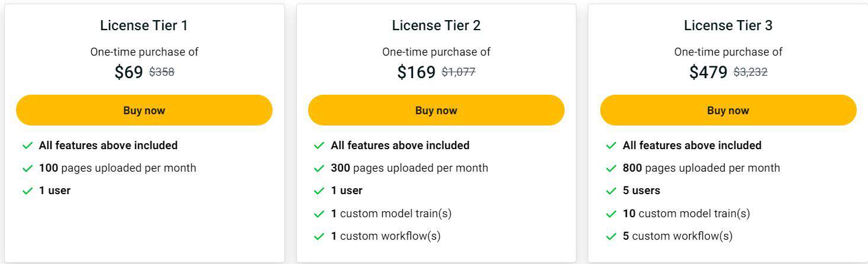Click the checkmark beside 300 pages uploaded
The image size is (868, 264).
319,168
